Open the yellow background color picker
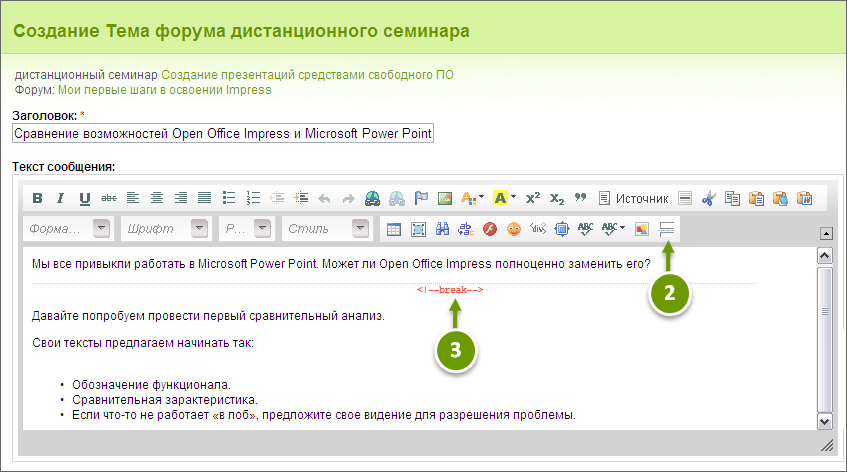The width and height of the screenshot is (847, 472). click(x=505, y=198)
